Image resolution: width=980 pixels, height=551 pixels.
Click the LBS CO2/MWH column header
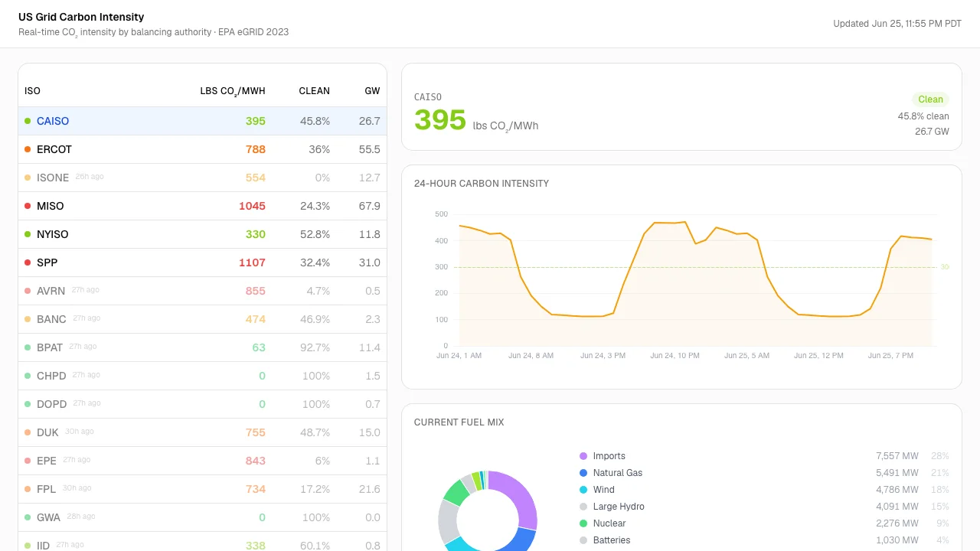(233, 91)
